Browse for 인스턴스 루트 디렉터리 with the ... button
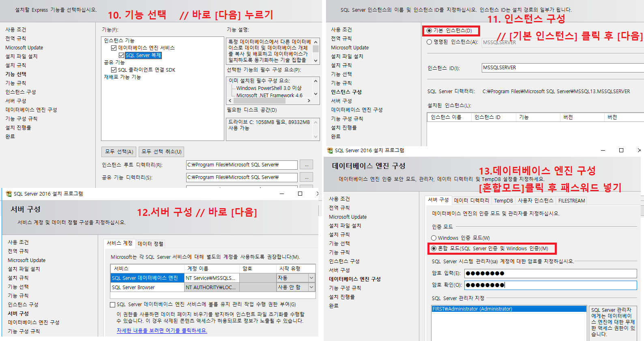Screen dimensions: 644x341 (307, 165)
